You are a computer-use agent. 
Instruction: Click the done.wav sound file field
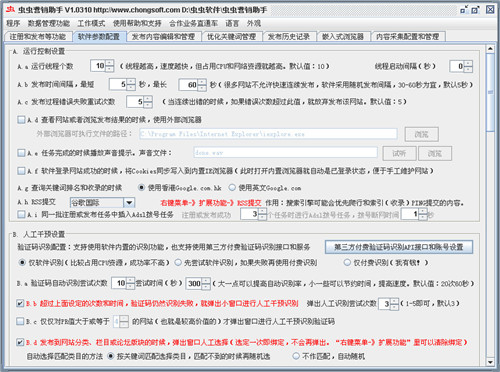285,153
